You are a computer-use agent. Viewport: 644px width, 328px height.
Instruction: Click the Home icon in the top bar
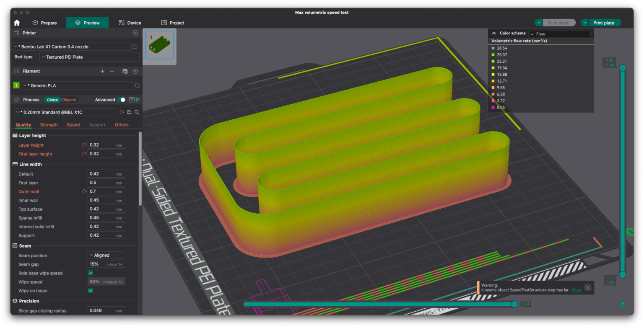(16, 23)
